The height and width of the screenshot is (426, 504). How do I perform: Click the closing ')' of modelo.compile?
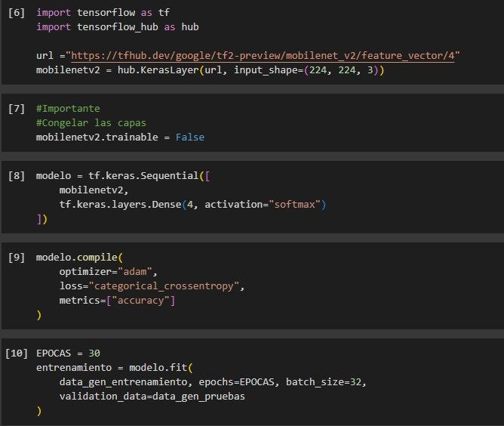tap(39, 315)
